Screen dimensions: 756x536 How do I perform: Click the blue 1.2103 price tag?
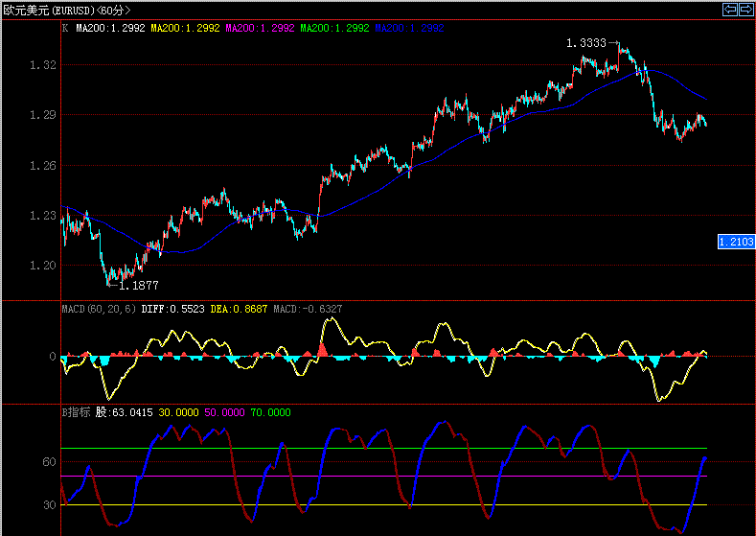(x=736, y=242)
